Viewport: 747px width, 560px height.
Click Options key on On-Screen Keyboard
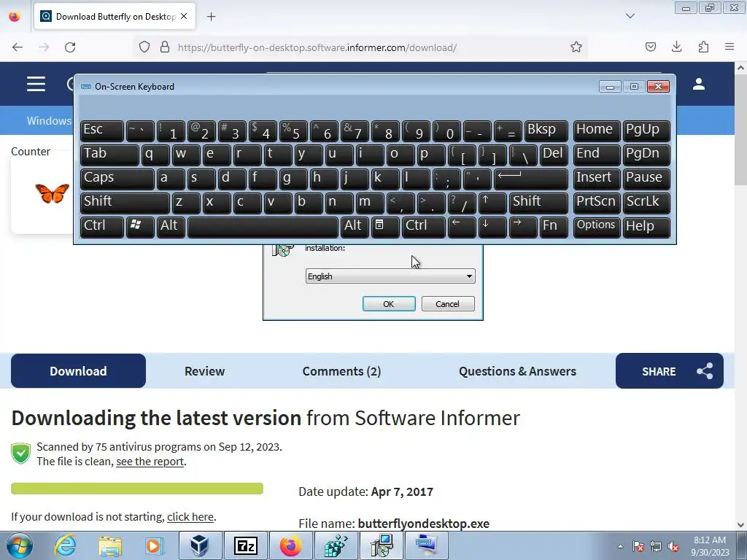coord(597,226)
